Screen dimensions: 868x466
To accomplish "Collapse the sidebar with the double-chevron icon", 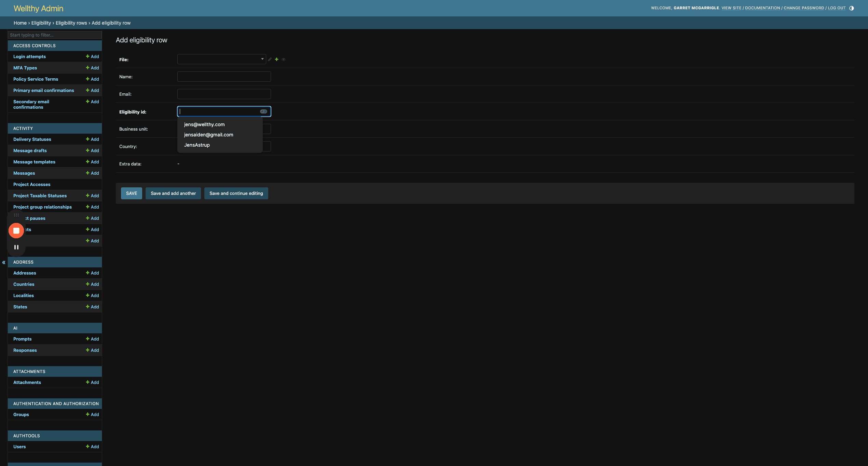I will 4,263.
